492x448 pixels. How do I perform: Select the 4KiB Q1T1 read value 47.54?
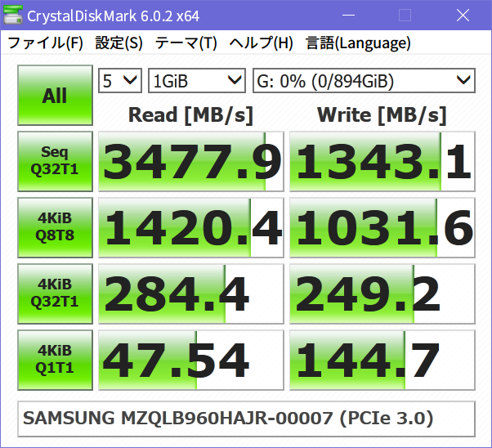coord(190,360)
